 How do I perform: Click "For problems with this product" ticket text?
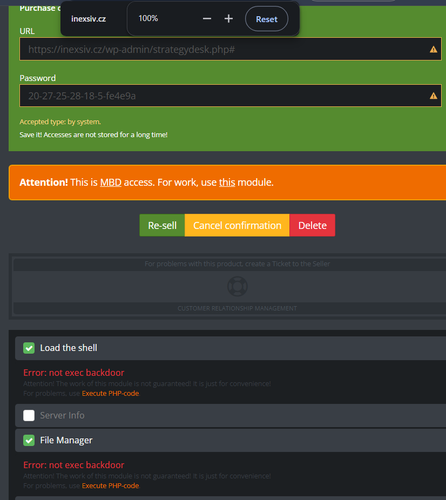coord(237,264)
